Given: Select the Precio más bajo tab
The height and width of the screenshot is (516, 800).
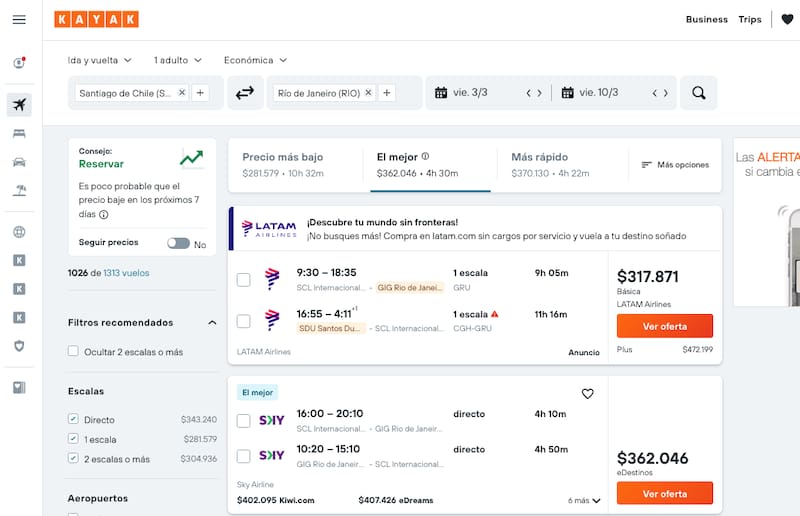Looking at the screenshot, I should [283, 164].
